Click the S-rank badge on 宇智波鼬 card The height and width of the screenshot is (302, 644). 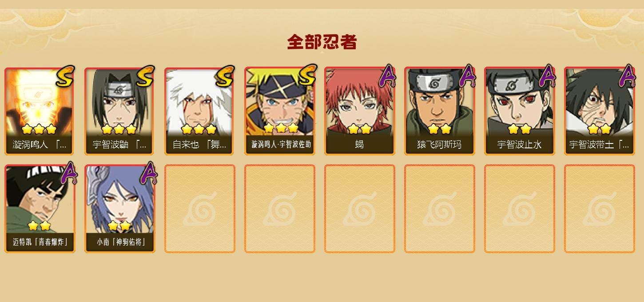coord(145,77)
